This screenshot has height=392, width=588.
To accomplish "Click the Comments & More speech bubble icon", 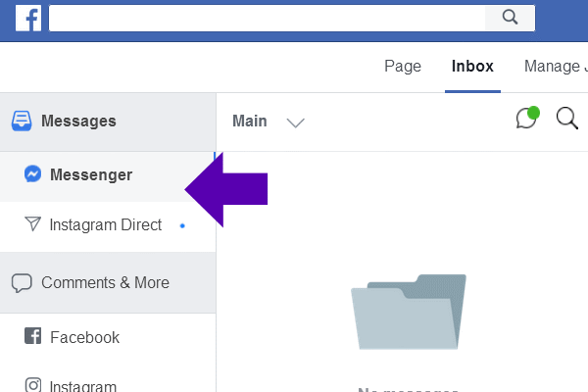I will pos(22,283).
